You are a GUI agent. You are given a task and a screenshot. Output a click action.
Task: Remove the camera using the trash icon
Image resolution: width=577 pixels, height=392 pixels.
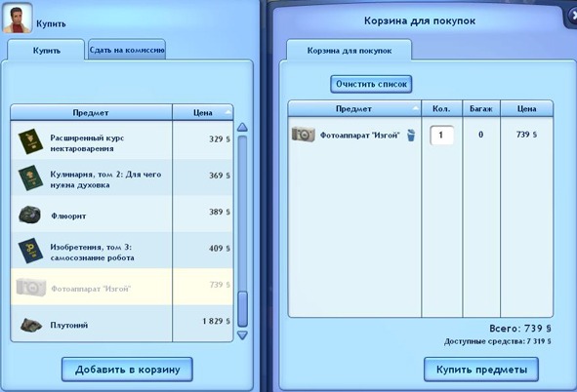point(411,135)
